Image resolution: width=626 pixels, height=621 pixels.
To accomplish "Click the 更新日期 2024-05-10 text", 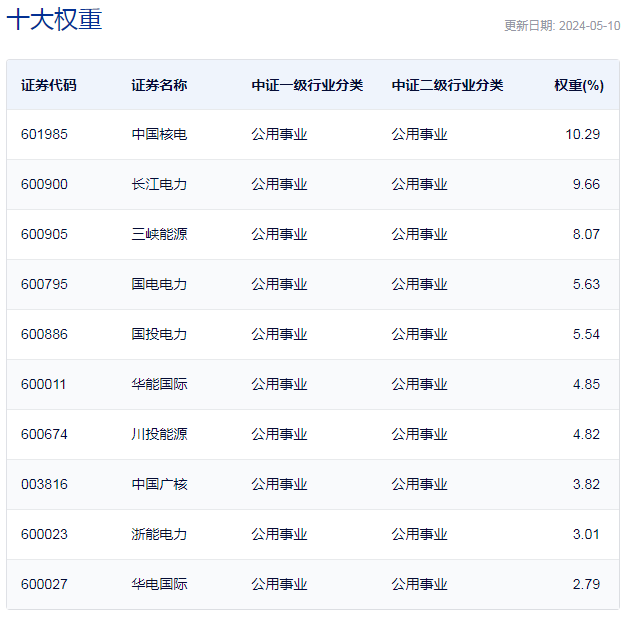I will (x=562, y=26).
